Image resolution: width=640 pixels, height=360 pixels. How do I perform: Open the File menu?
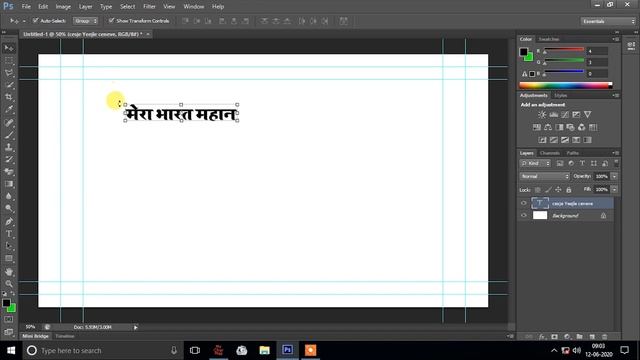tap(26, 7)
